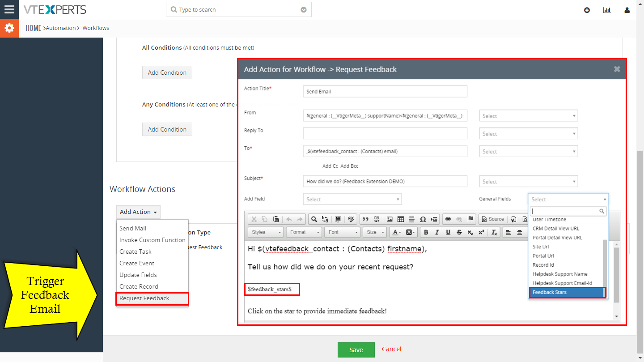Click the Add Bcc link
644x362 pixels.
click(x=349, y=166)
